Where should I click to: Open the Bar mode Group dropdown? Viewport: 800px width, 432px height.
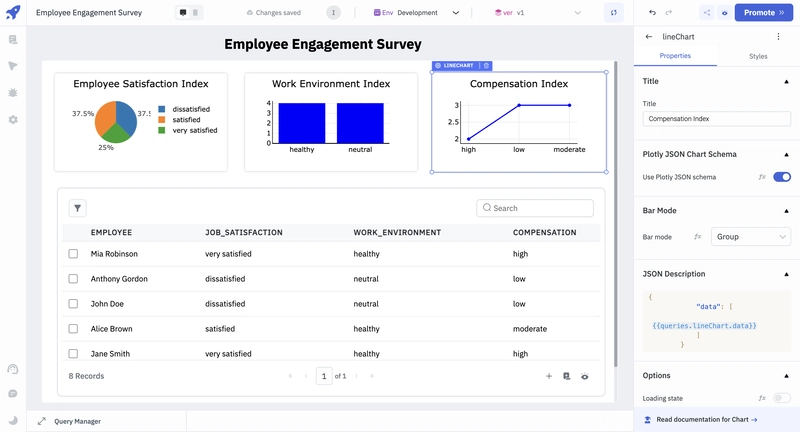coord(750,237)
